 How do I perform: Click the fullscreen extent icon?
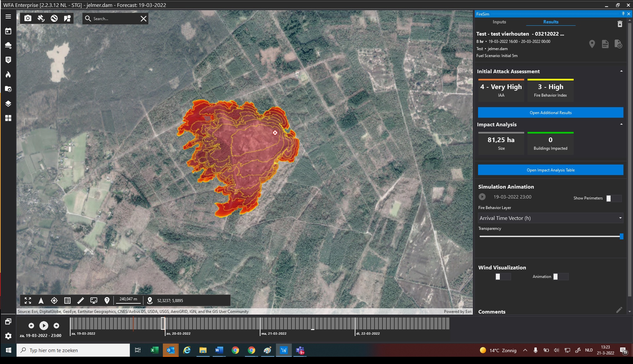(28, 300)
